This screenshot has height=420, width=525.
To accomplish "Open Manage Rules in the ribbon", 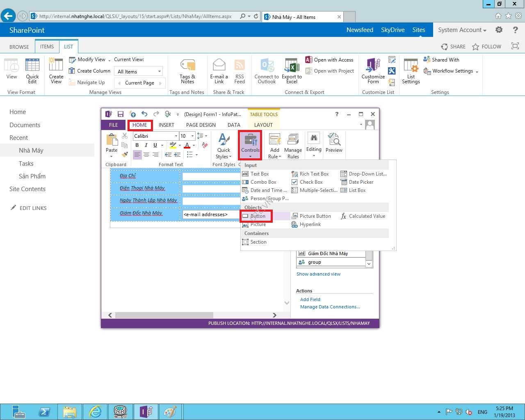I will pos(293,145).
